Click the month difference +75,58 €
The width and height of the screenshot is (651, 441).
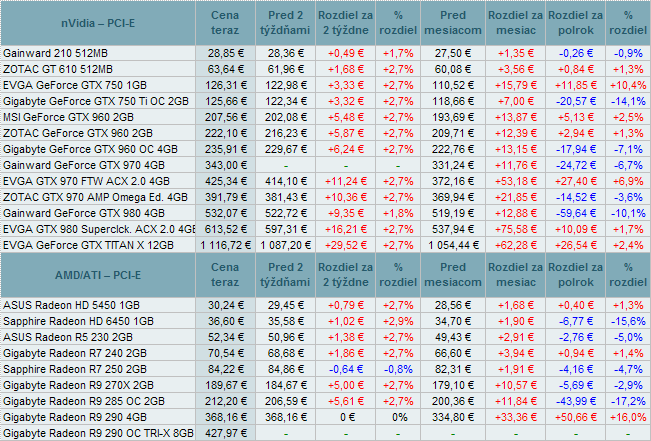[516, 229]
